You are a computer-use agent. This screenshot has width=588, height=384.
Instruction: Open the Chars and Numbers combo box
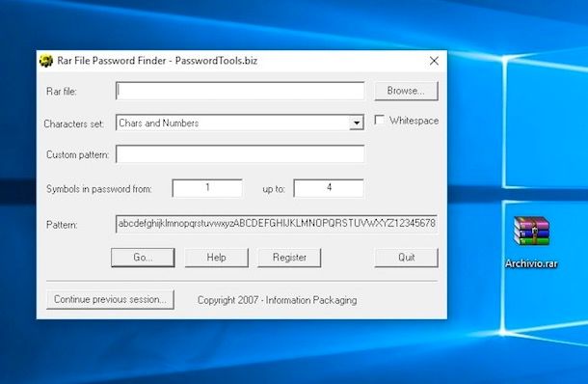240,123
